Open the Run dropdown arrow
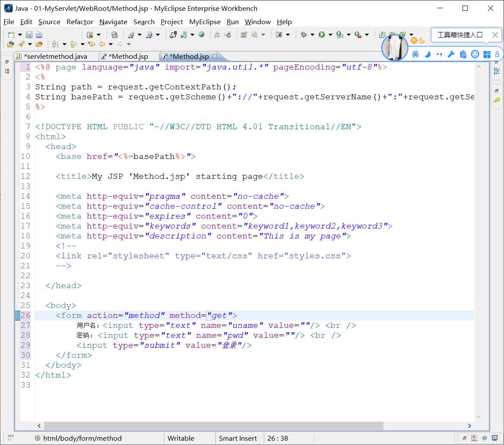This screenshot has width=504, height=445. pos(330,35)
